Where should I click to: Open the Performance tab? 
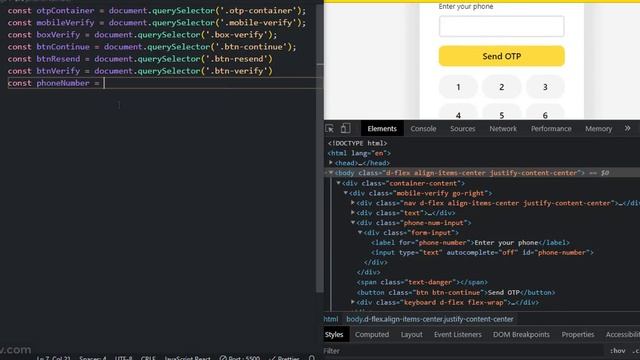coord(551,129)
